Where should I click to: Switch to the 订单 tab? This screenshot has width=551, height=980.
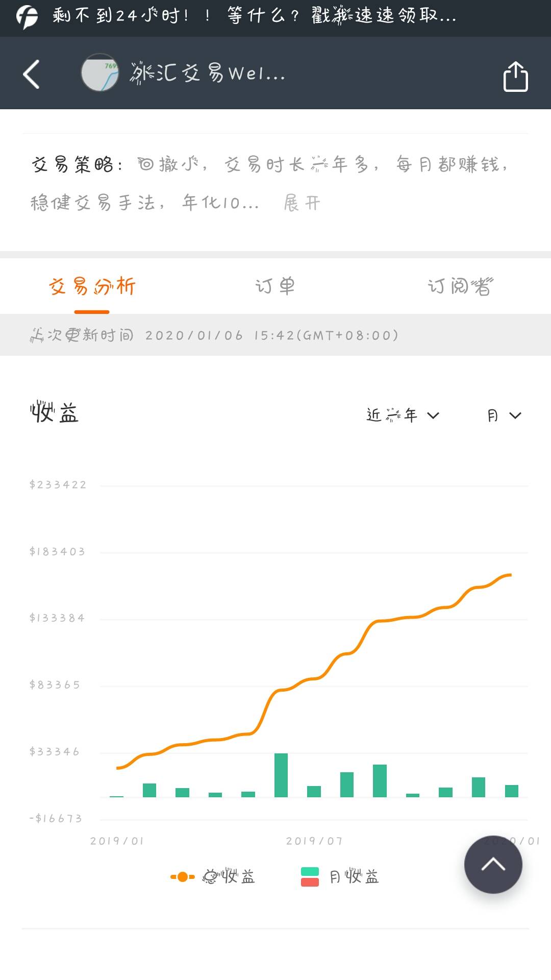point(275,286)
